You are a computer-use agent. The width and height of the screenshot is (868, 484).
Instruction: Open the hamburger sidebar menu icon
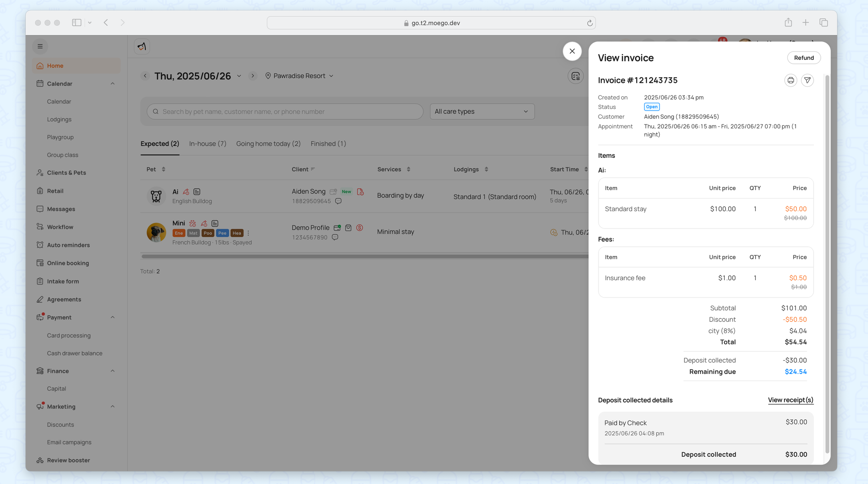tap(40, 46)
